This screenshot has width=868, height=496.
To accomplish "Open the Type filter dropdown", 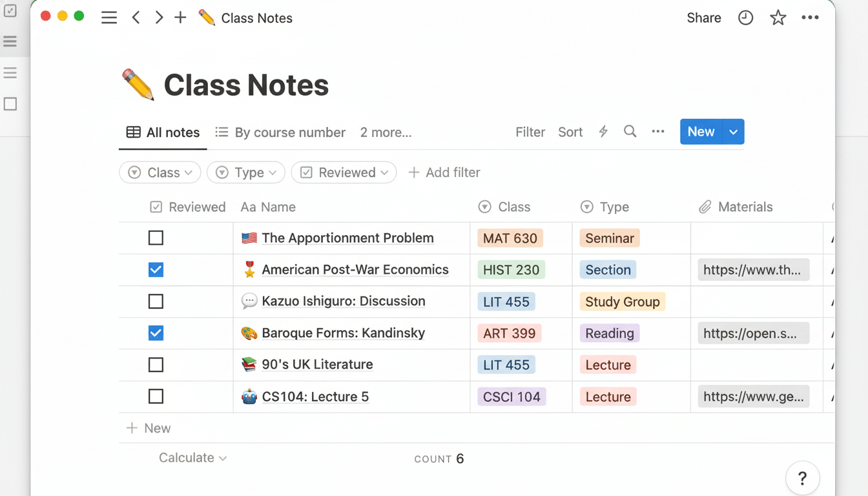I will pos(245,172).
